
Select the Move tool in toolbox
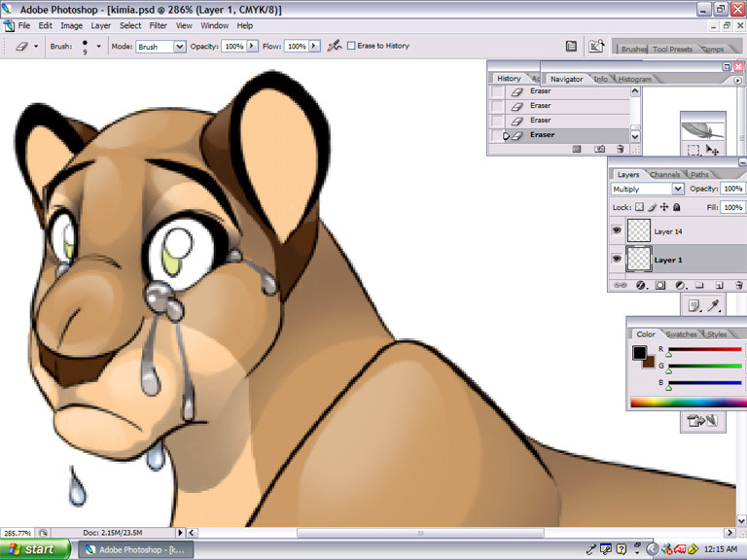pyautogui.click(x=713, y=150)
